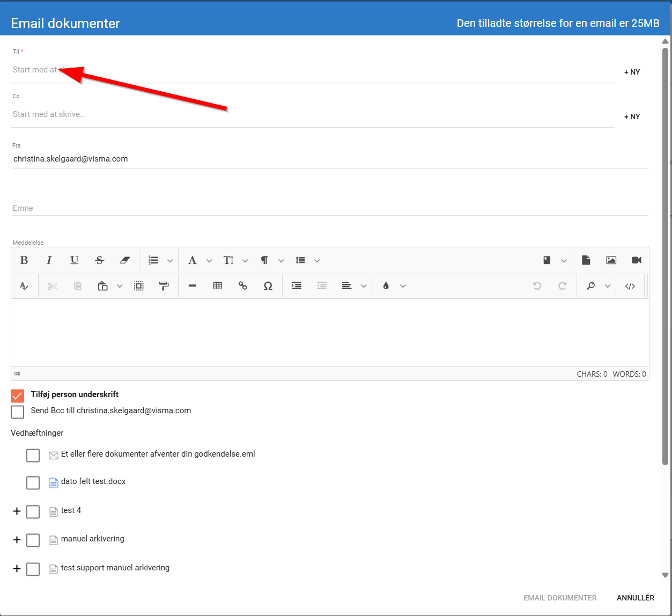Insert a numbered list

tap(154, 260)
